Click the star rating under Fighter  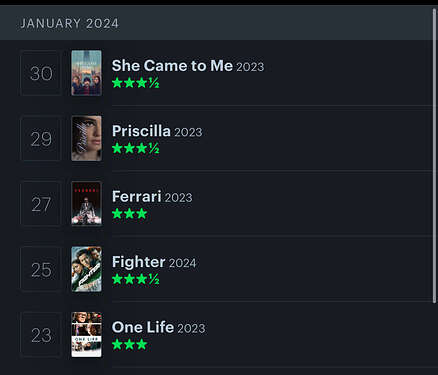[135, 279]
